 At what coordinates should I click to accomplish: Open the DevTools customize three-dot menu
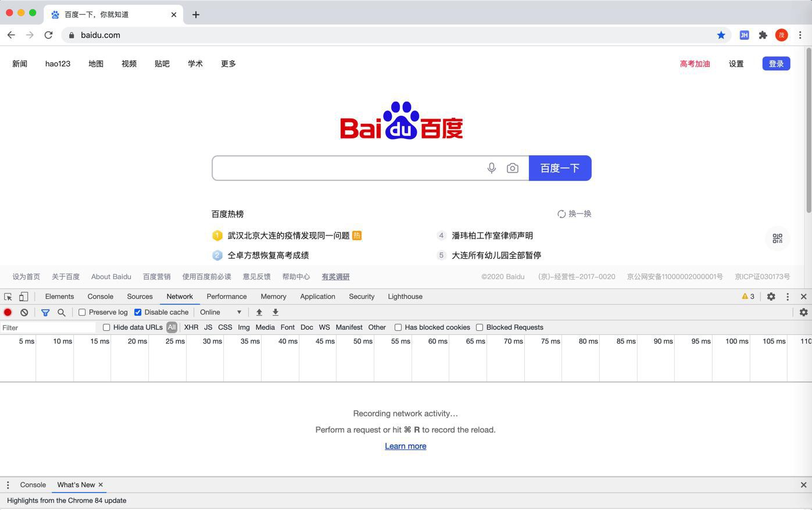point(788,297)
